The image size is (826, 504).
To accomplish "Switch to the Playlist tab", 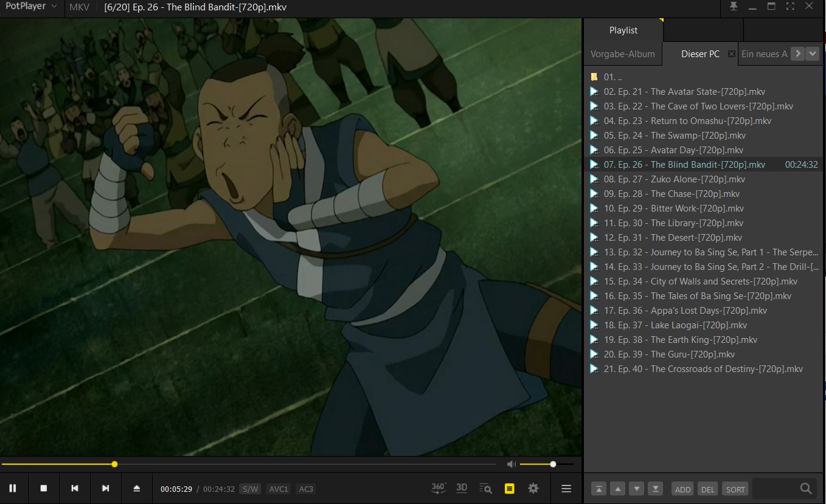I will click(x=623, y=30).
